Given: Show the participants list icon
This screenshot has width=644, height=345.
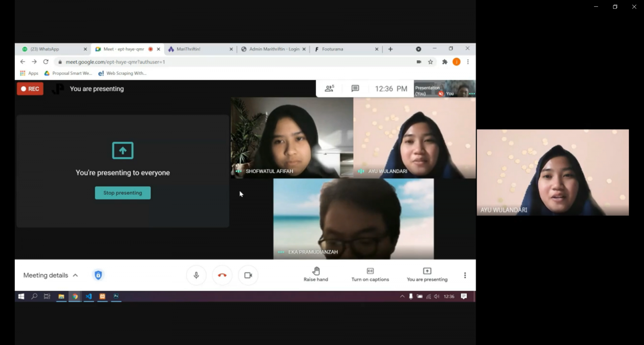Looking at the screenshot, I should [329, 88].
